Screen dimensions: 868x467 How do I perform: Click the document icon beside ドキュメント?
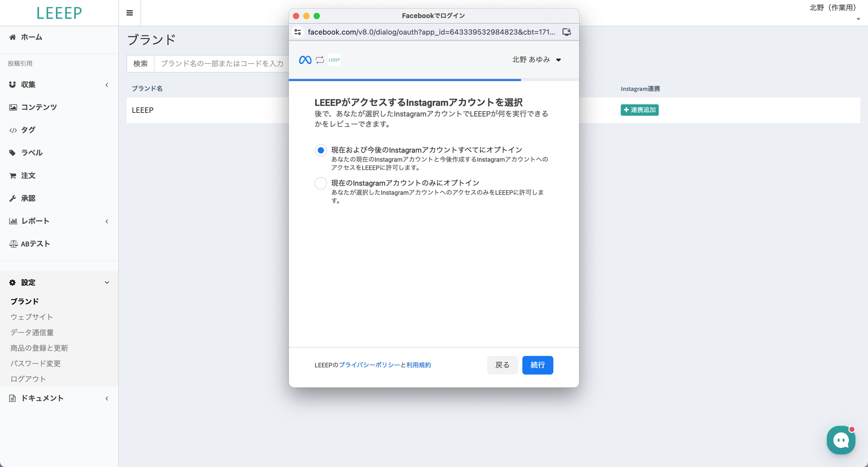[13, 398]
